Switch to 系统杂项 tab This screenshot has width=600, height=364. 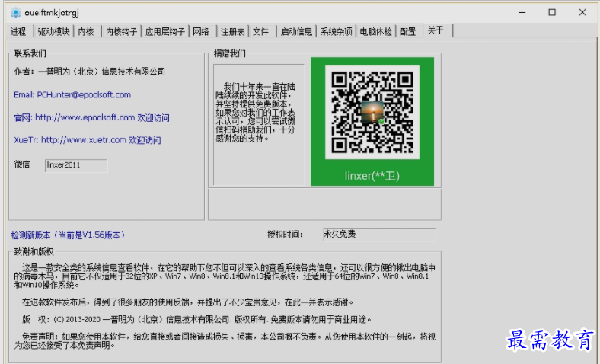coord(336,31)
